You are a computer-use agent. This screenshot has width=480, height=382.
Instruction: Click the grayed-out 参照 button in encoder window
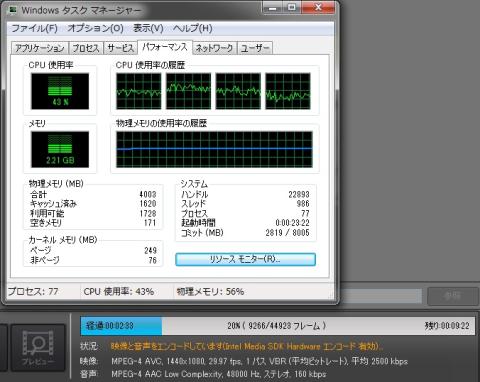point(453,296)
